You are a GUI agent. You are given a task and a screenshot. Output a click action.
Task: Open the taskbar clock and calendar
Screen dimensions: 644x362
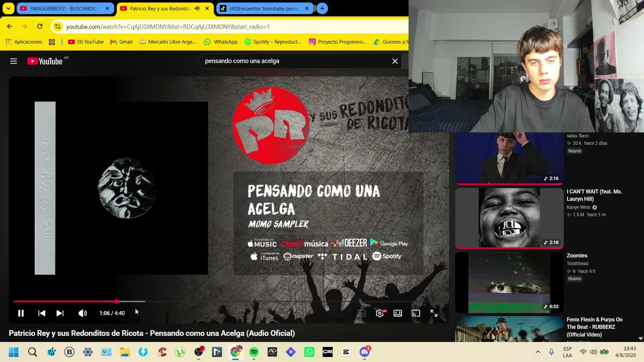pyautogui.click(x=625, y=352)
